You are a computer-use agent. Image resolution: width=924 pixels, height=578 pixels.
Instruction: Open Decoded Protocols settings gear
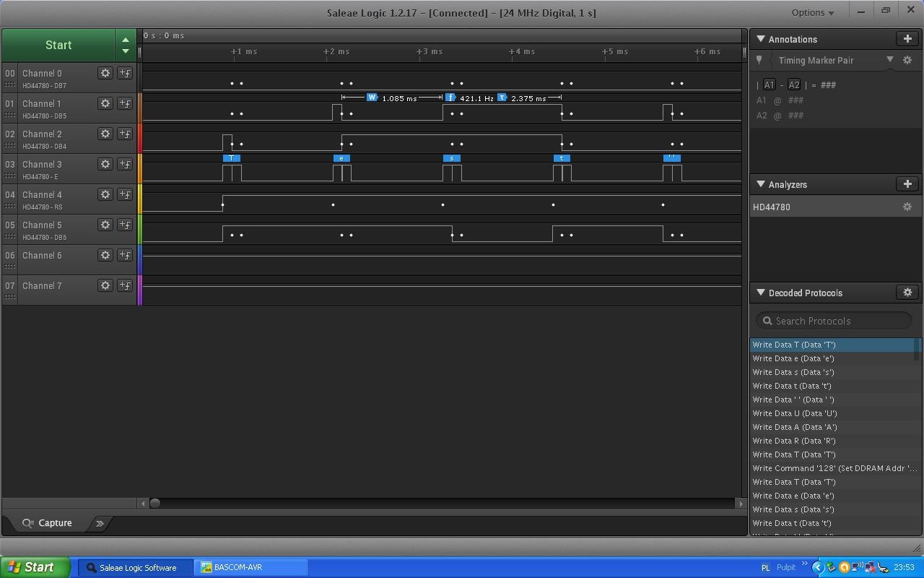[907, 293]
